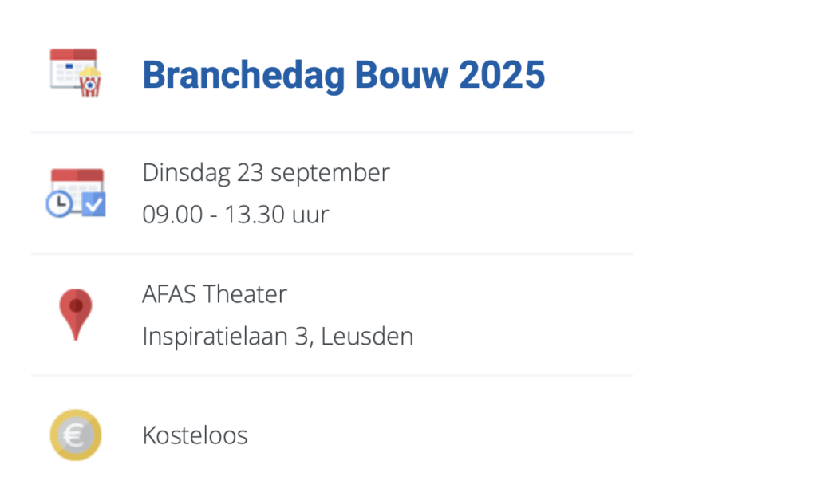Click the dark dot inside the map pin

76,305
